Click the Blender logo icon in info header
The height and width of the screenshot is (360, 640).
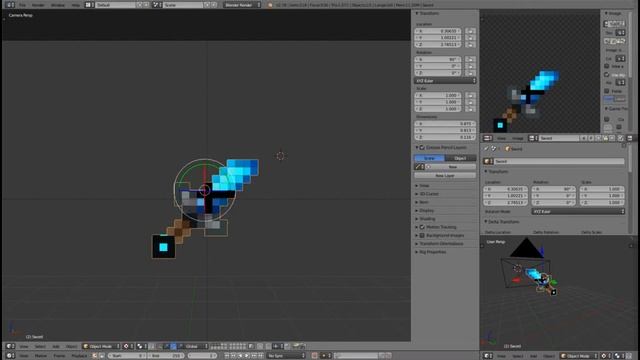click(x=269, y=5)
